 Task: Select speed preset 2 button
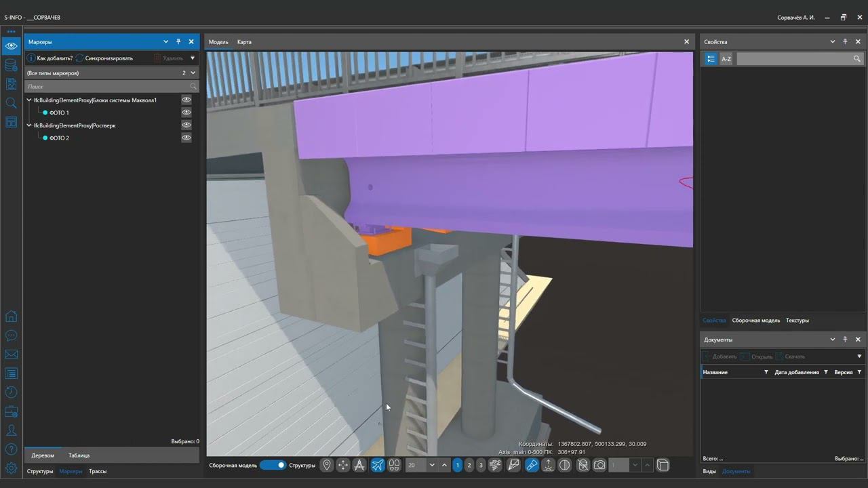[469, 465]
